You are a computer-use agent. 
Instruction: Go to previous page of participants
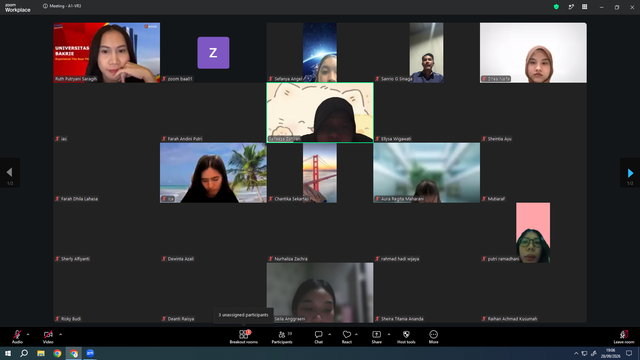(10, 173)
